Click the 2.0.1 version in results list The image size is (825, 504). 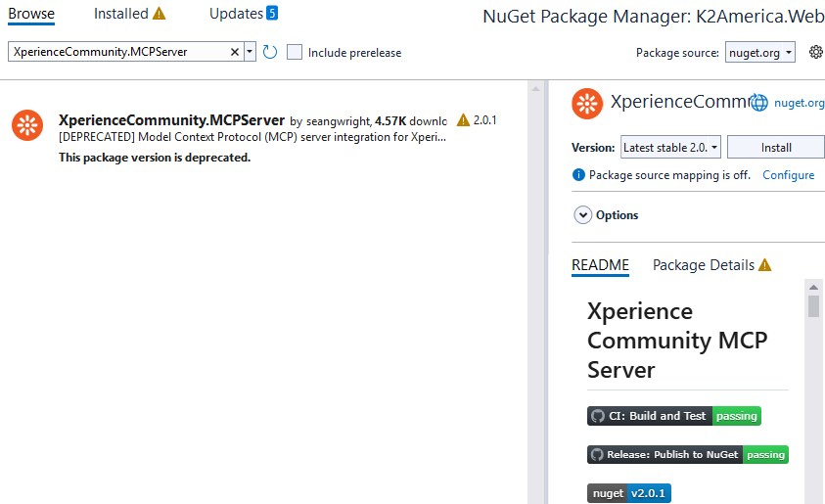click(485, 120)
